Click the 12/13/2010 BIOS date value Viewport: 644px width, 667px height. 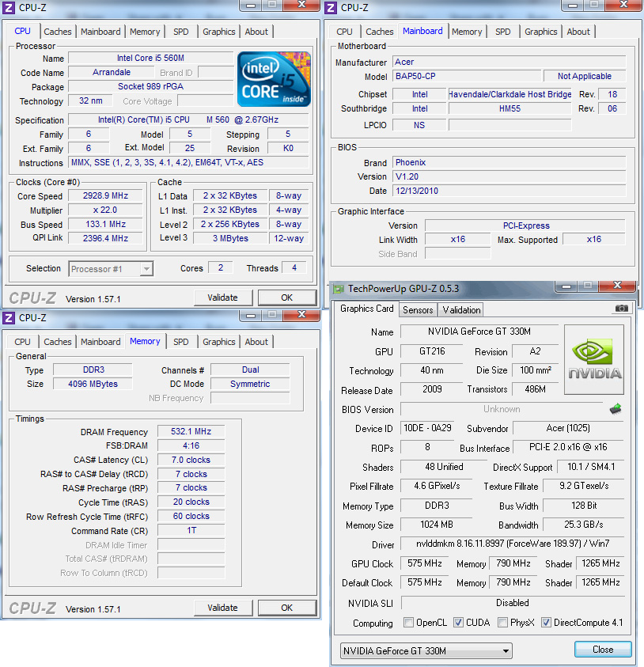[510, 191]
